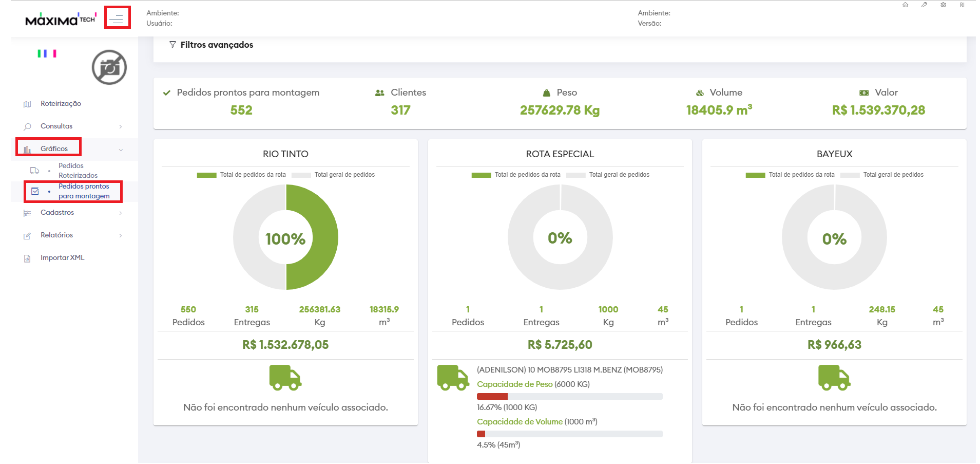
Task: Select Pedidos Roteirizados submenu item
Action: [x=78, y=170]
